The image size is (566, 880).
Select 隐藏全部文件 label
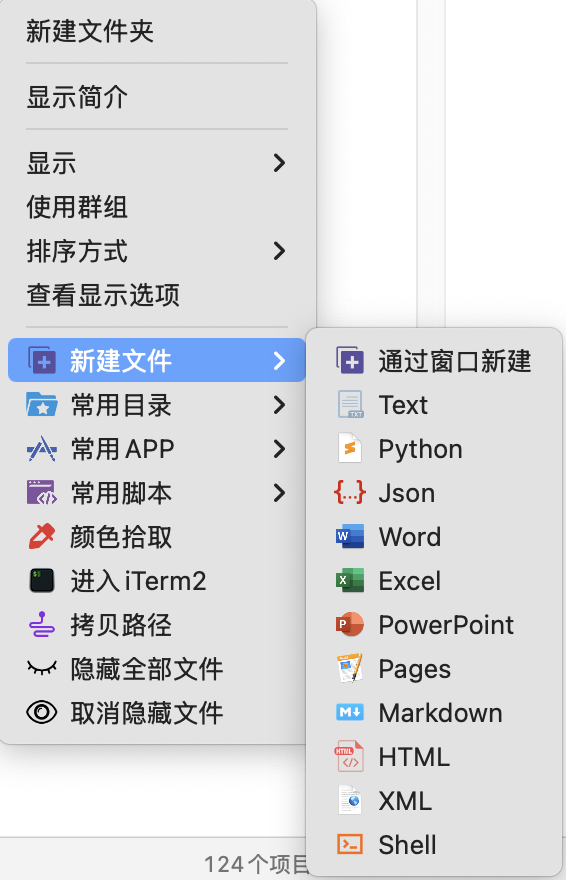pos(146,668)
